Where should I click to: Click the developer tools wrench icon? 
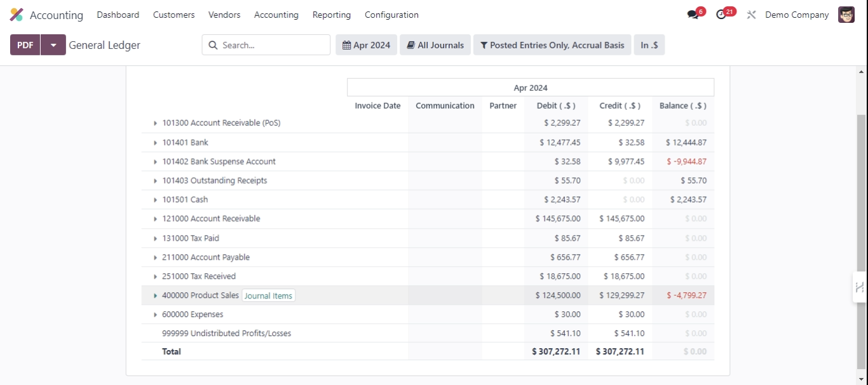(x=750, y=14)
